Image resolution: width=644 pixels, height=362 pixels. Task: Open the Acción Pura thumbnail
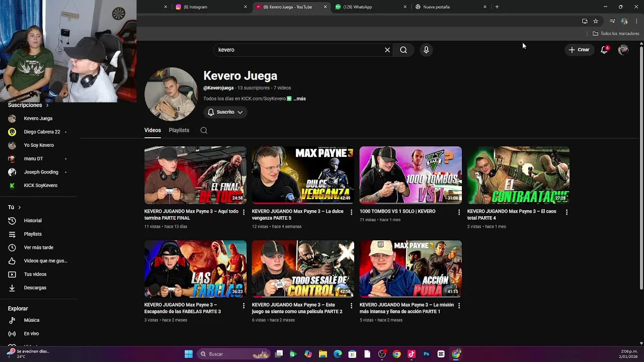click(411, 269)
